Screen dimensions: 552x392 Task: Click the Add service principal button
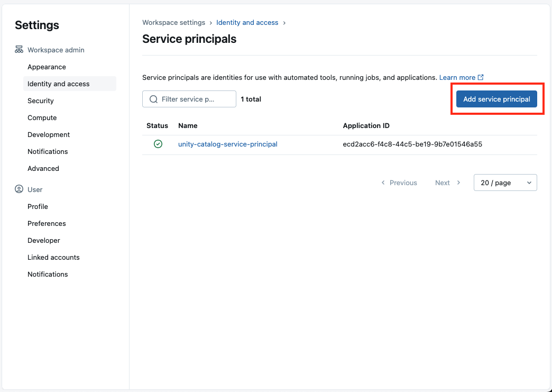(496, 99)
